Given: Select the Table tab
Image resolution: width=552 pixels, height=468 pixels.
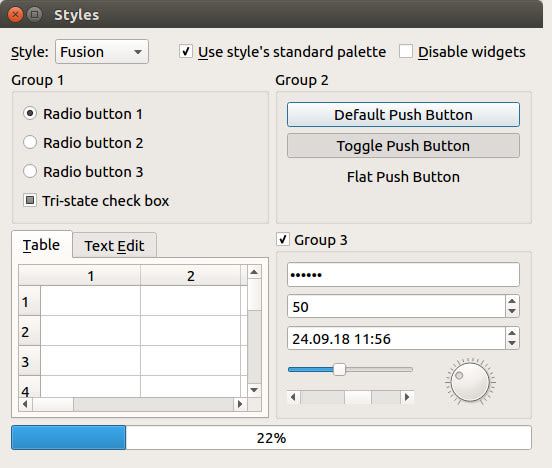Looking at the screenshot, I should click(42, 245).
